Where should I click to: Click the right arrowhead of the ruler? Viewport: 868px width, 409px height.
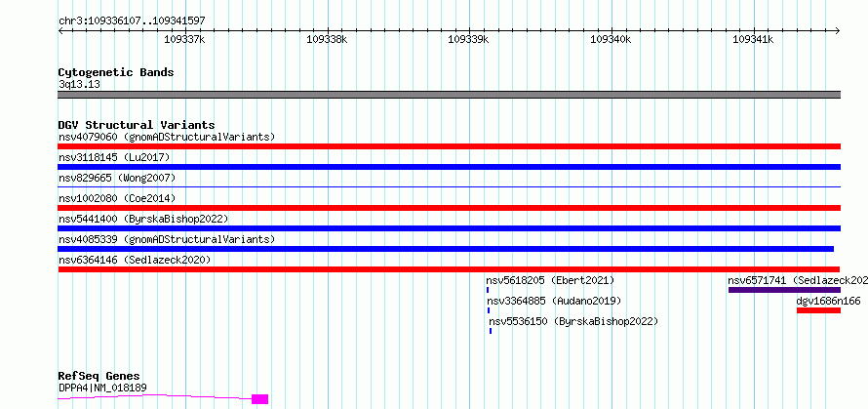(x=837, y=30)
